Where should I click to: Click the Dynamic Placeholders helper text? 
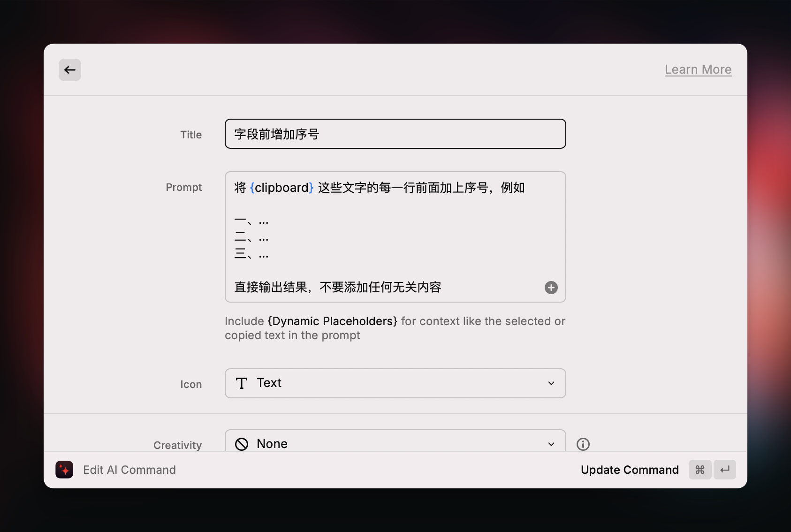tap(333, 321)
